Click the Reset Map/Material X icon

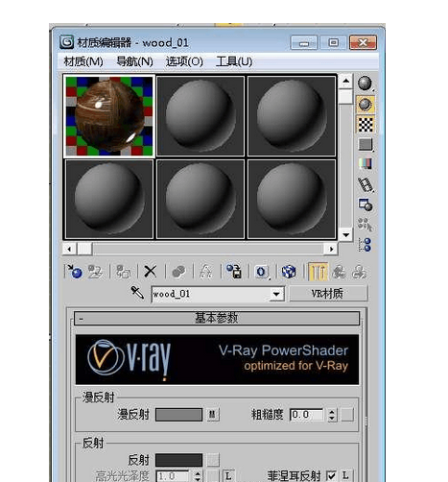pos(150,272)
